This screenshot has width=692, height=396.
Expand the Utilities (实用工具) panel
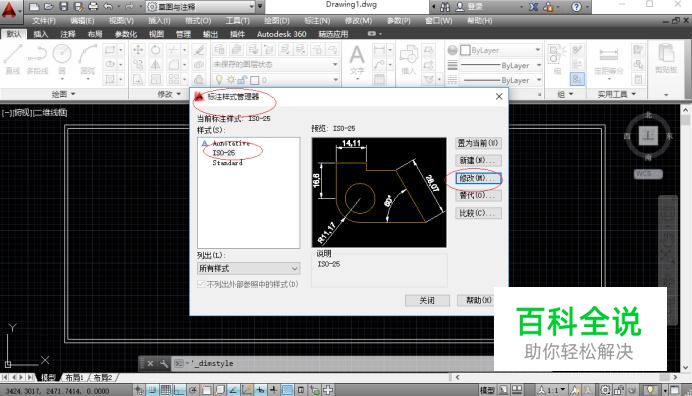[617, 94]
